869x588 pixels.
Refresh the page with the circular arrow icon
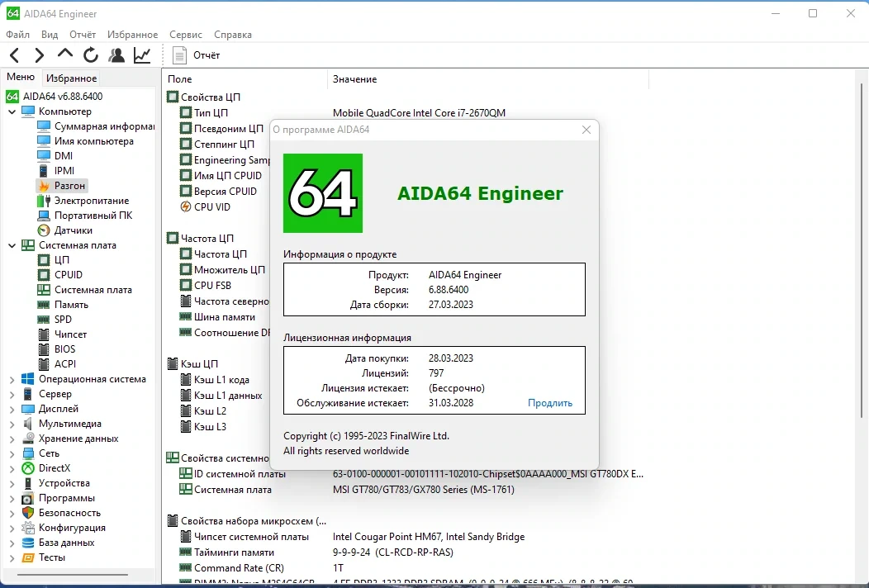tap(90, 55)
